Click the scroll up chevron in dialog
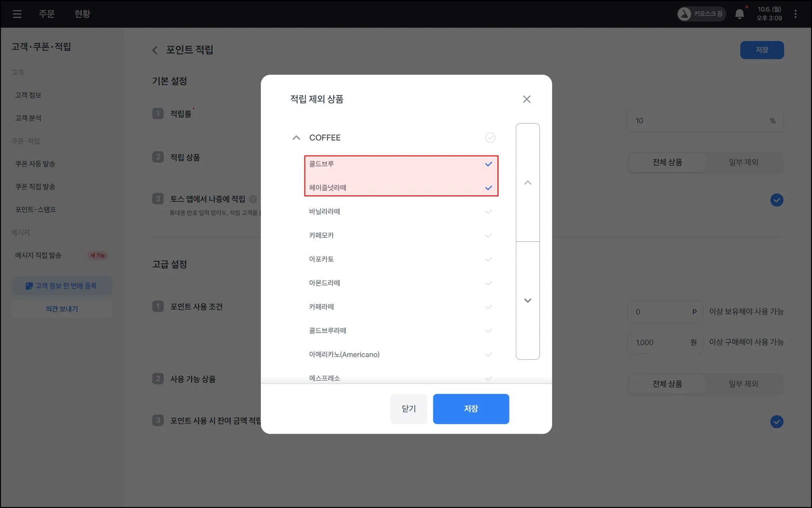 (527, 183)
